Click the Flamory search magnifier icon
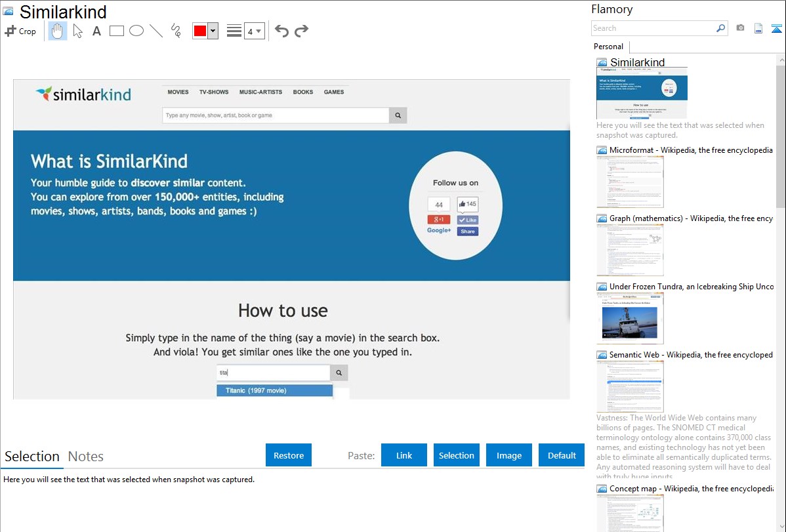Screen dimensions: 786x532 point(720,28)
